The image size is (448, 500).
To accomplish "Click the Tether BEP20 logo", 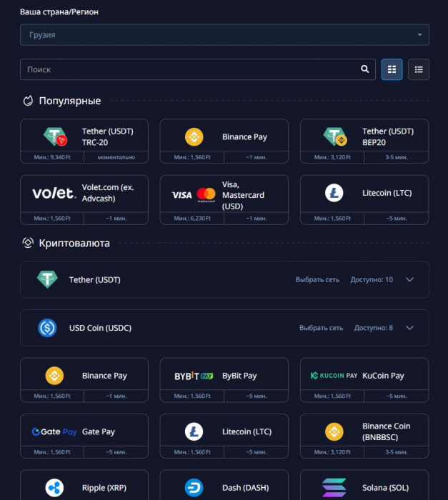I will 334,136.
